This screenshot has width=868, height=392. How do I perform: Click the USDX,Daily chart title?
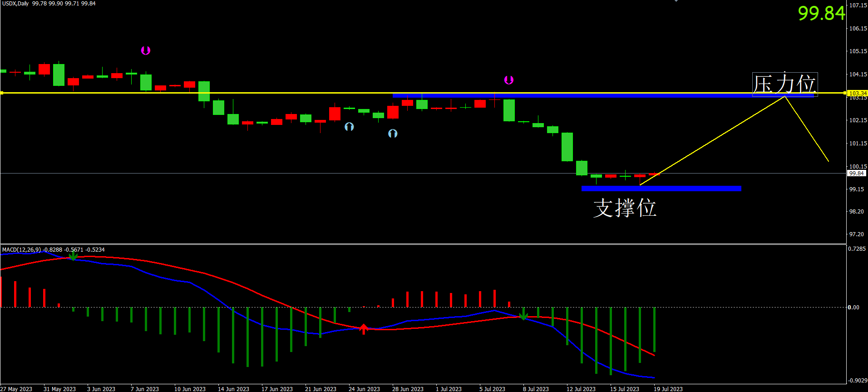click(15, 4)
